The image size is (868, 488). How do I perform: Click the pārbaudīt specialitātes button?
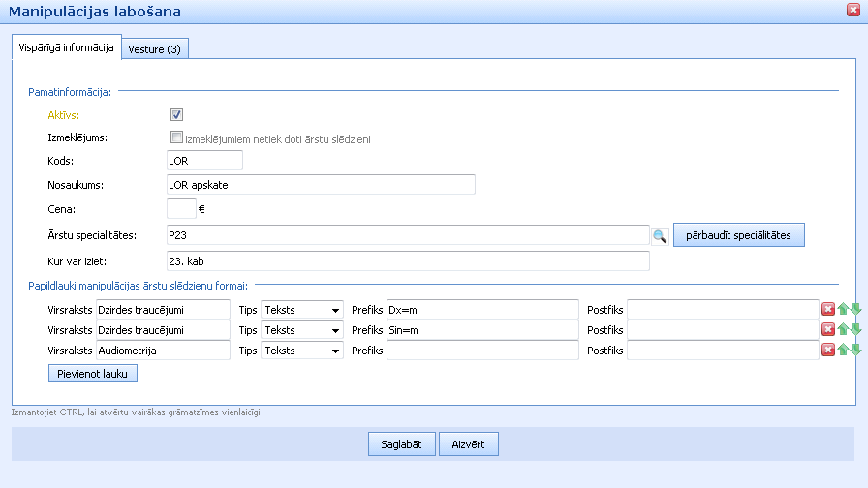pos(738,235)
